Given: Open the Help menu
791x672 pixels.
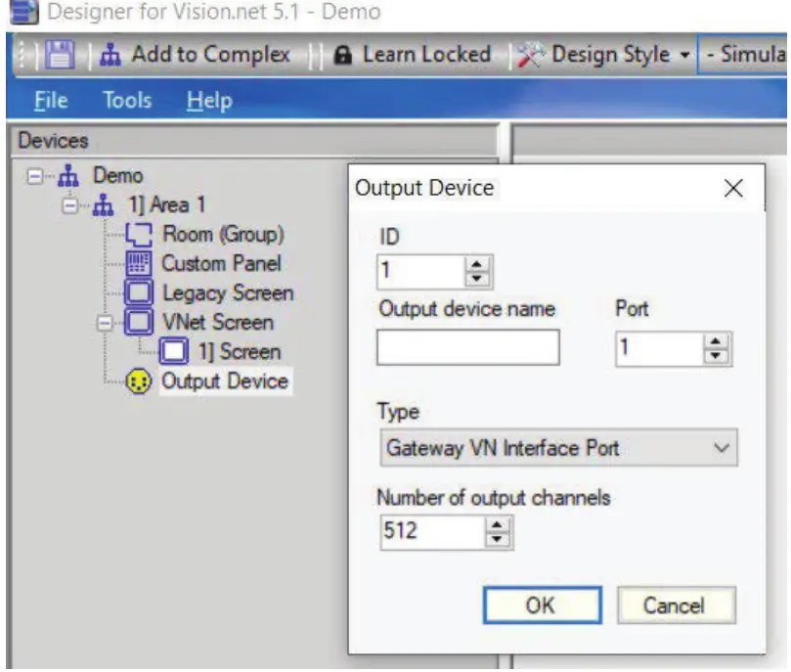Looking at the screenshot, I should (x=209, y=101).
